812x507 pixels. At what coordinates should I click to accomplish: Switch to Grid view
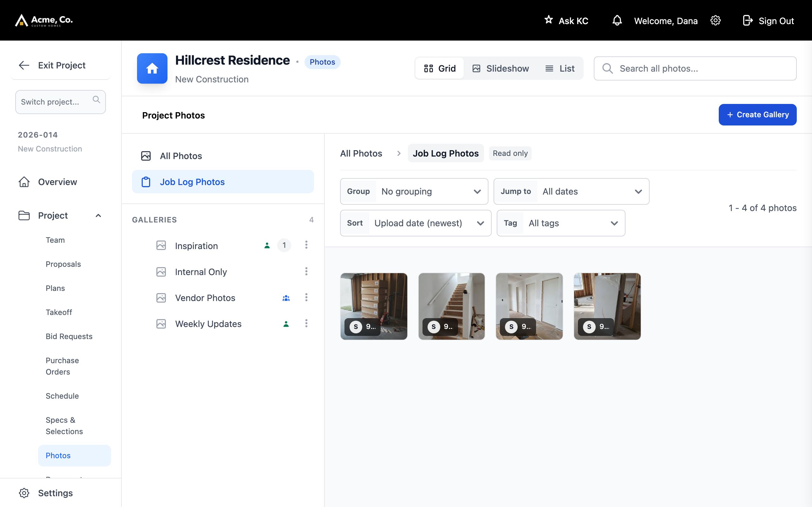[x=440, y=68]
